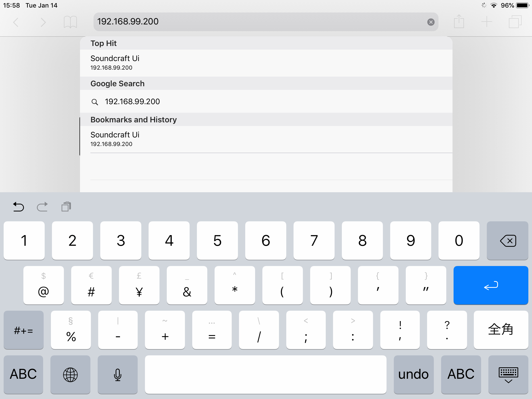This screenshot has height=399, width=532.
Task: Tap the ) close parenthesis key
Action: [x=330, y=285]
